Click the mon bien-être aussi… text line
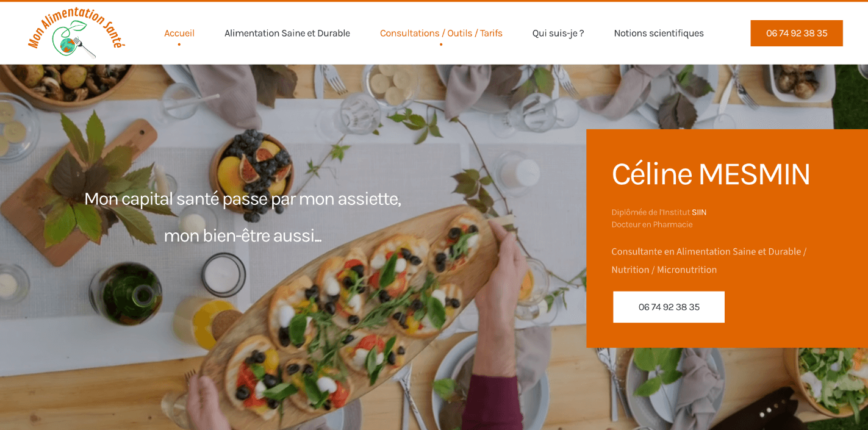The height and width of the screenshot is (430, 868). (x=243, y=235)
